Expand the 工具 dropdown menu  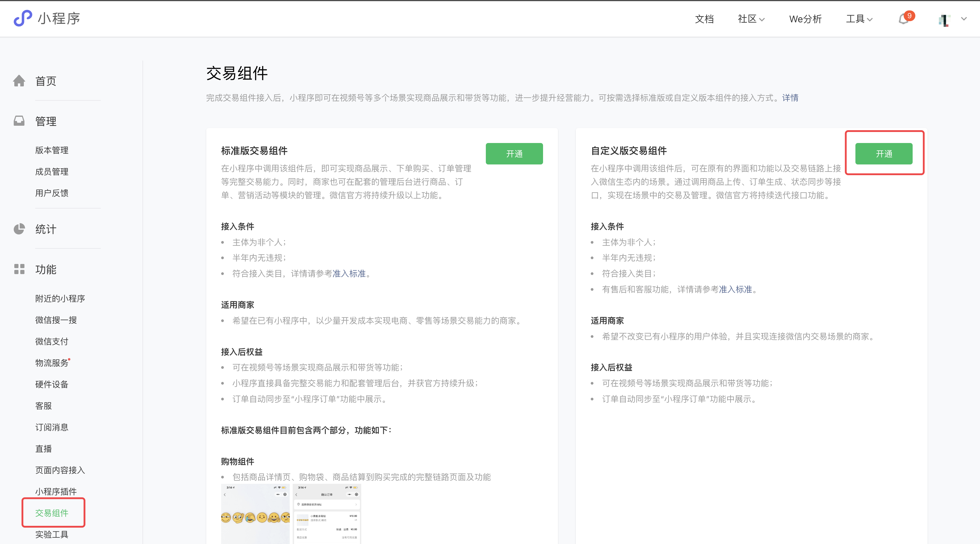point(859,19)
